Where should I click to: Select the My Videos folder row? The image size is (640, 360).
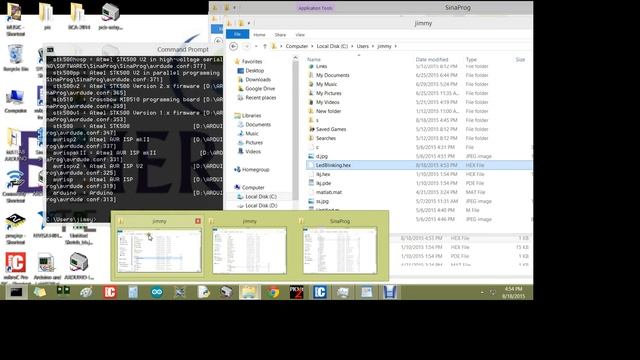click(419, 102)
